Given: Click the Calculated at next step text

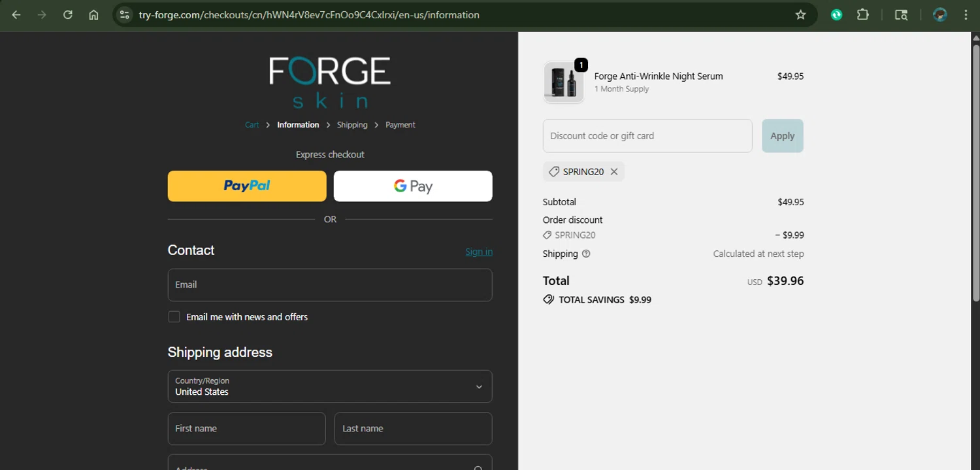Looking at the screenshot, I should pyautogui.click(x=759, y=254).
